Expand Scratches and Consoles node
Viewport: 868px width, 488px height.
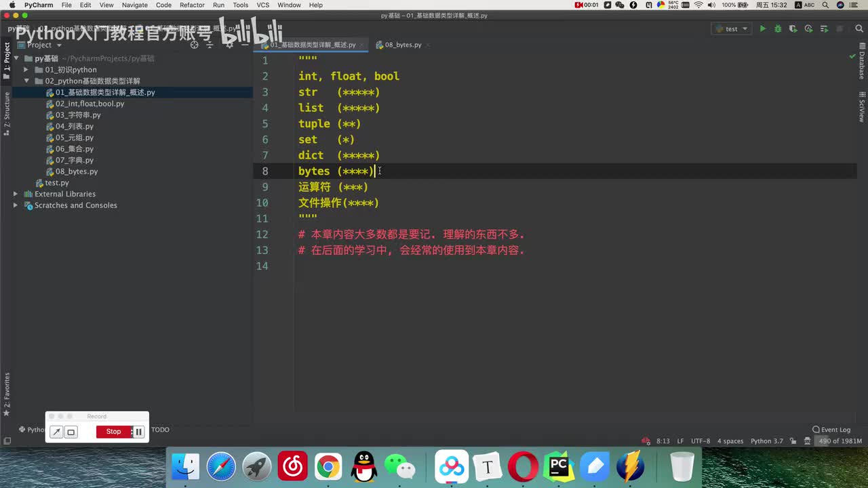click(16, 205)
